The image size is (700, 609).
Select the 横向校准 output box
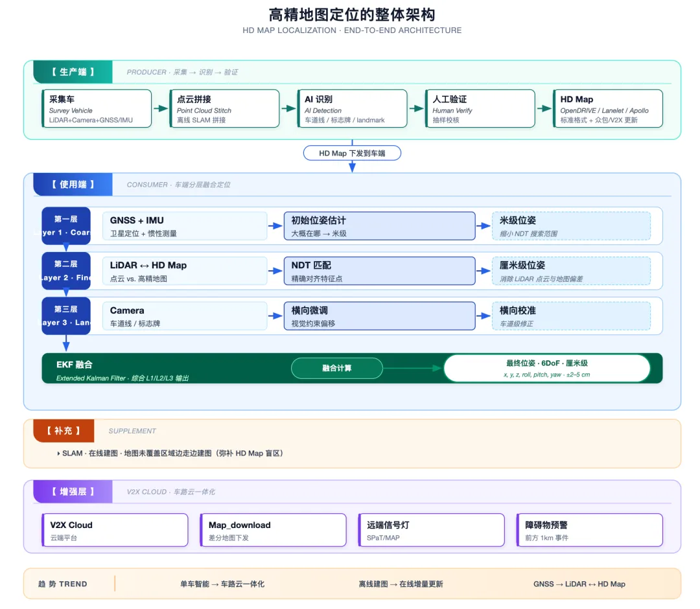pos(571,316)
